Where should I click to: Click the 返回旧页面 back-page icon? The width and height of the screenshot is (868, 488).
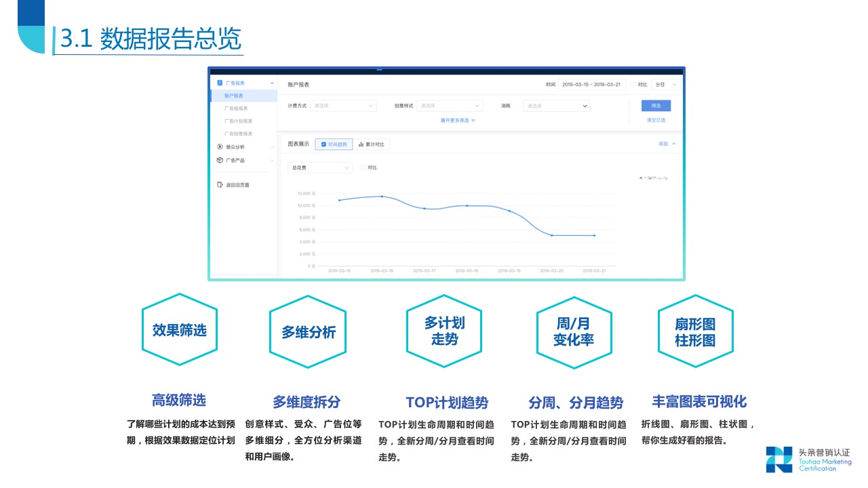coord(220,185)
